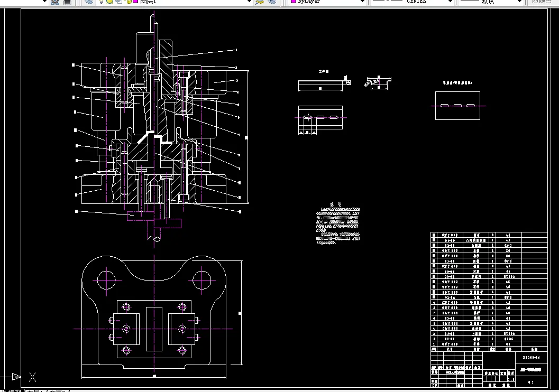Expand the workspace dropdown arrow at far left
The image size is (559, 392).
coord(44,2)
